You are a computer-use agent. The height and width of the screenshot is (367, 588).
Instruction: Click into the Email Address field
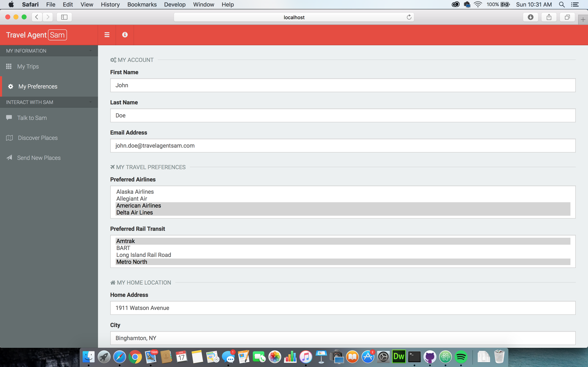tap(343, 146)
